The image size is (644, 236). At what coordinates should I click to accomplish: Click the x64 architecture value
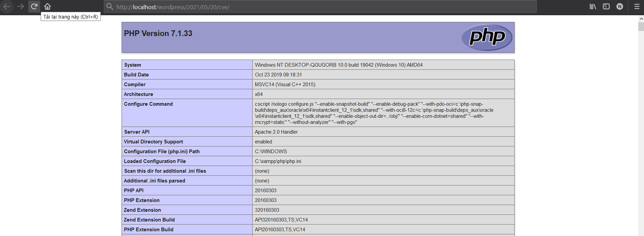tap(259, 94)
